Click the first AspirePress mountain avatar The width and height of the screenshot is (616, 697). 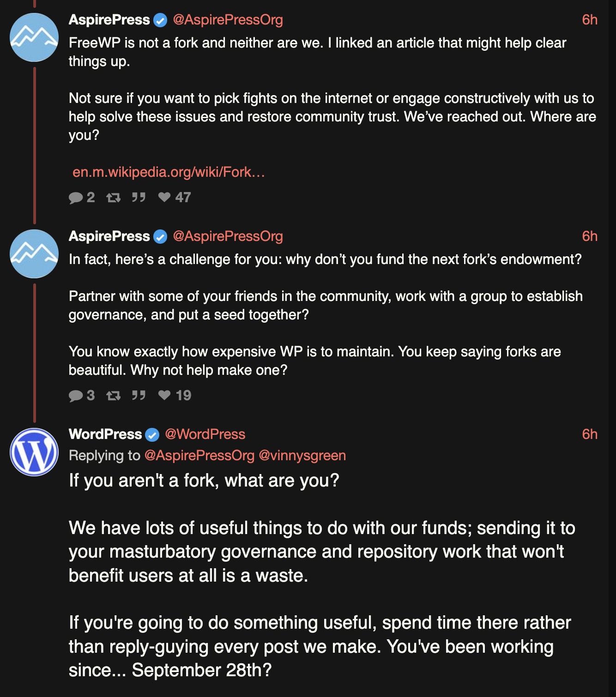(x=34, y=37)
